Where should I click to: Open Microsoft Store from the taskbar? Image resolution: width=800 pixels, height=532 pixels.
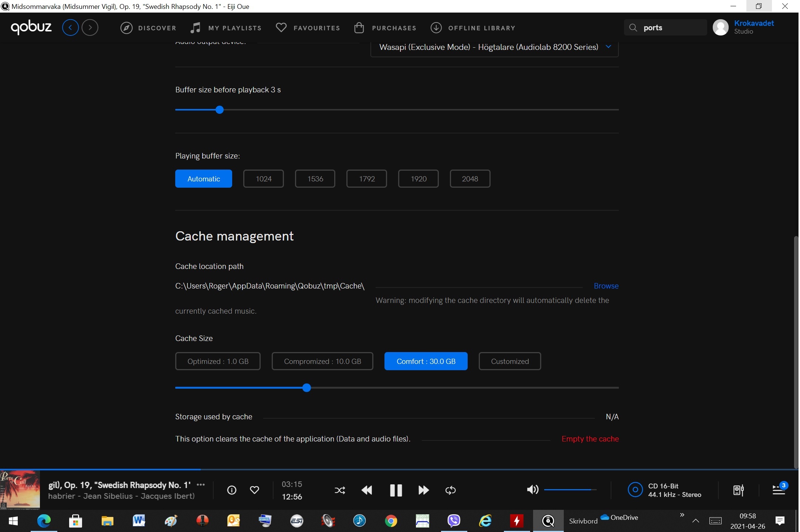pos(75,521)
